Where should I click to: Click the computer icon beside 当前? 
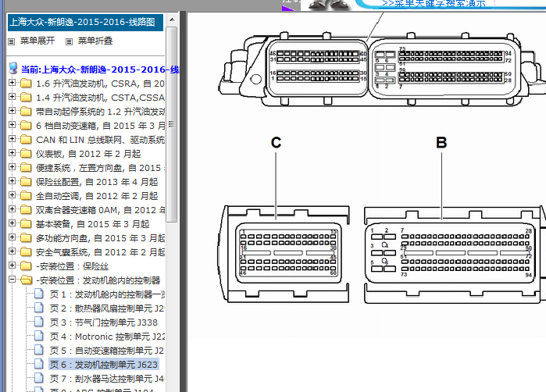click(12, 68)
